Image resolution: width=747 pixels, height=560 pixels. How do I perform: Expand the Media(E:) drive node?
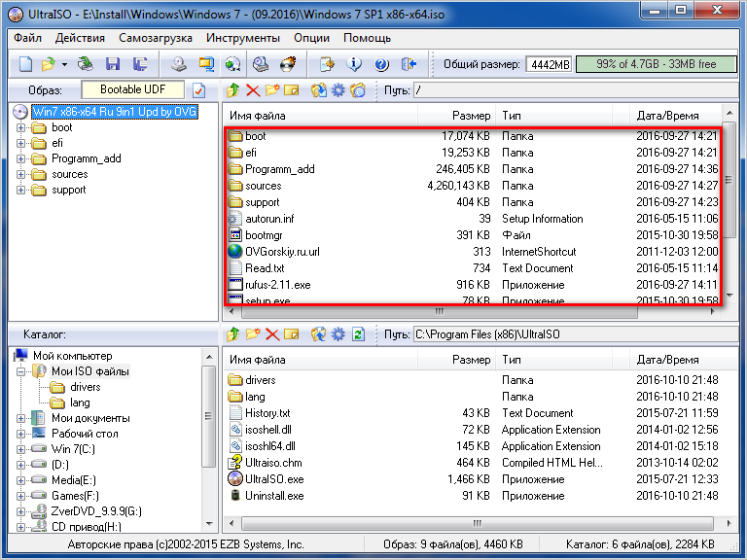pyautogui.click(x=20, y=480)
